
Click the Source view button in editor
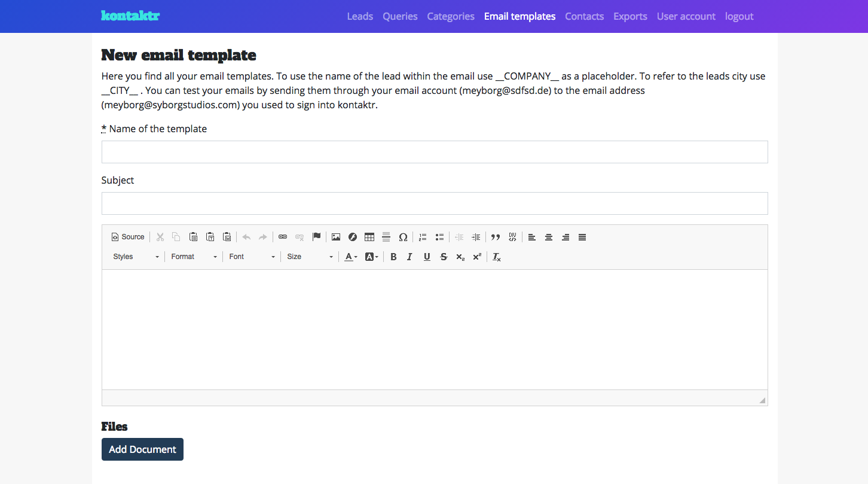[x=128, y=237]
